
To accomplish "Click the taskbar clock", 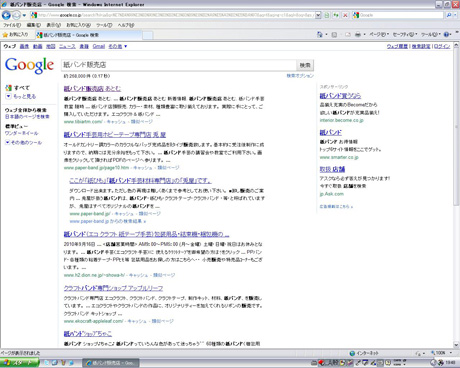I will click(x=450, y=363).
